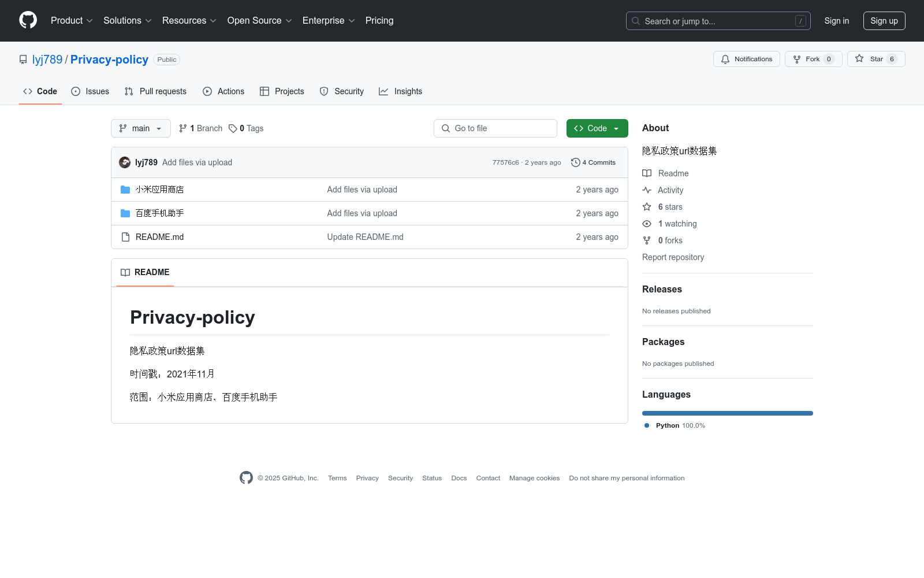Image resolution: width=924 pixels, height=578 pixels.
Task: Click the search icon in header search
Action: 636,21
